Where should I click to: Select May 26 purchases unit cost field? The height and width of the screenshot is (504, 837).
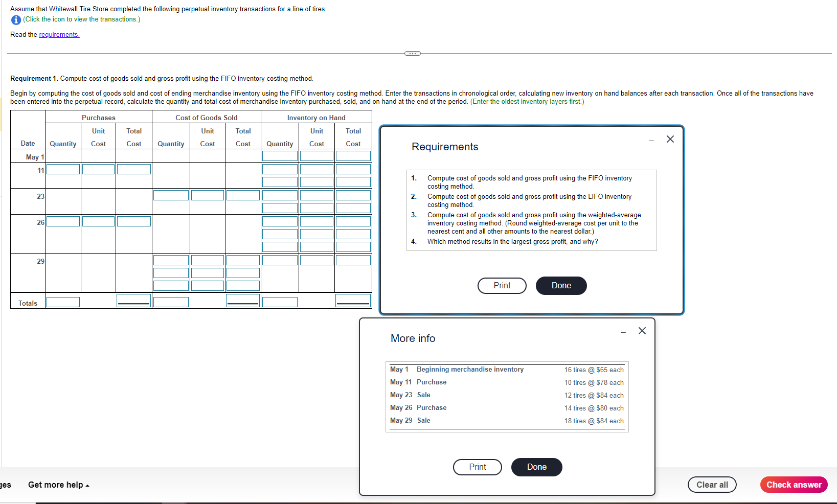98,221
